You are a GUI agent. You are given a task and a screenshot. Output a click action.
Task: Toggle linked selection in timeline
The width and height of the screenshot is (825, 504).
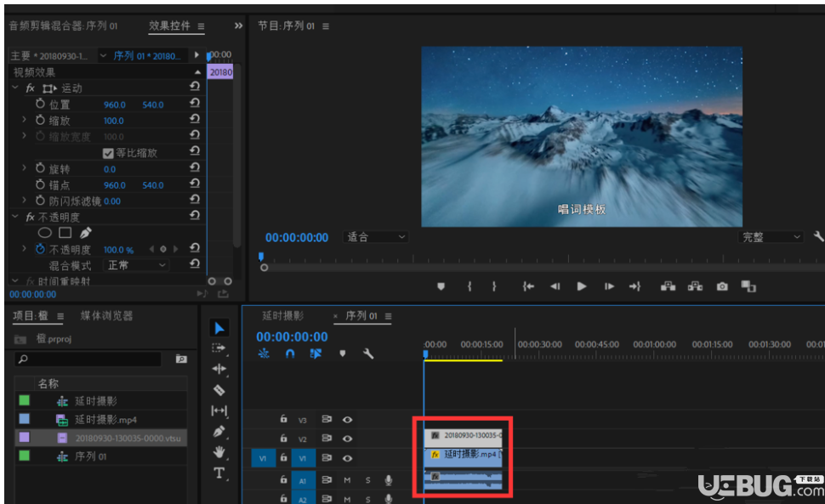[x=316, y=354]
